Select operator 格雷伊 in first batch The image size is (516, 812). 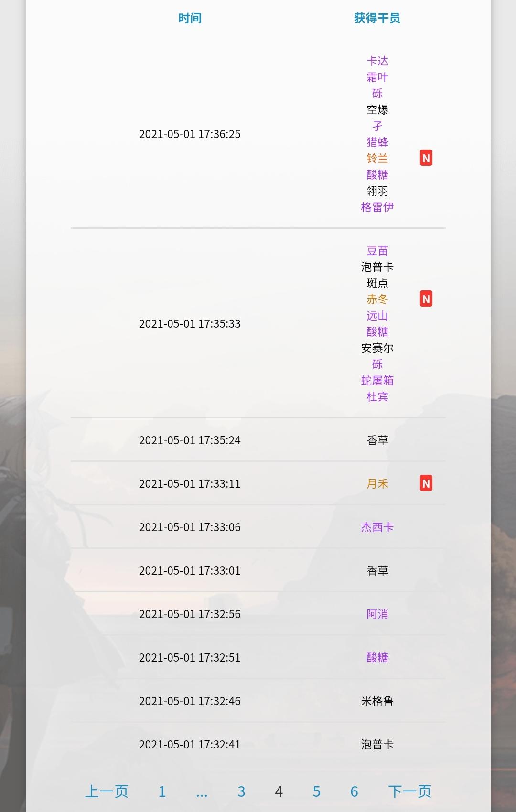coord(377,207)
